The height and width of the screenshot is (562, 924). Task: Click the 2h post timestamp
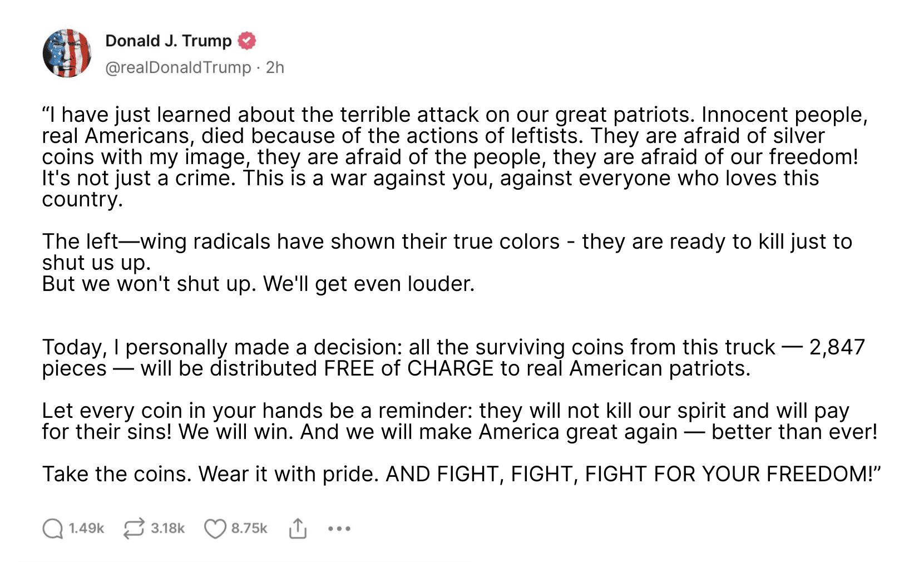tap(275, 67)
